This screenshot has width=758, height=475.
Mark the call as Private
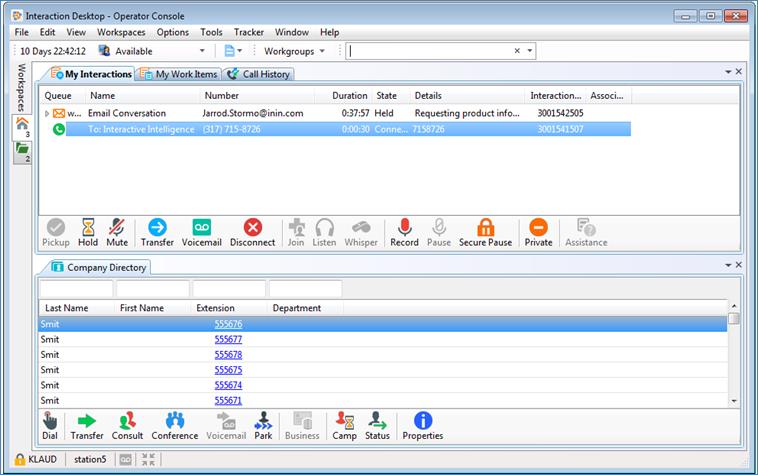click(x=538, y=232)
